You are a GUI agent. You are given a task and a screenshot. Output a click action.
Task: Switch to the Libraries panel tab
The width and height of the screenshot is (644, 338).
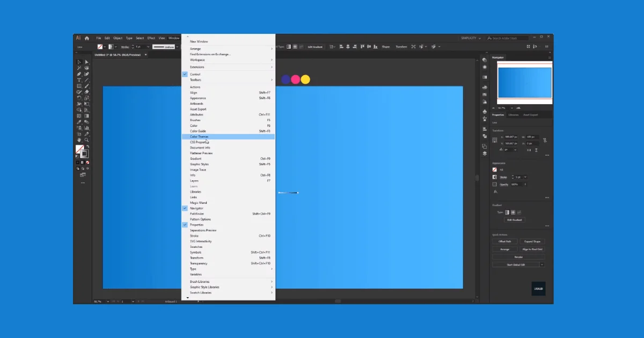(514, 115)
